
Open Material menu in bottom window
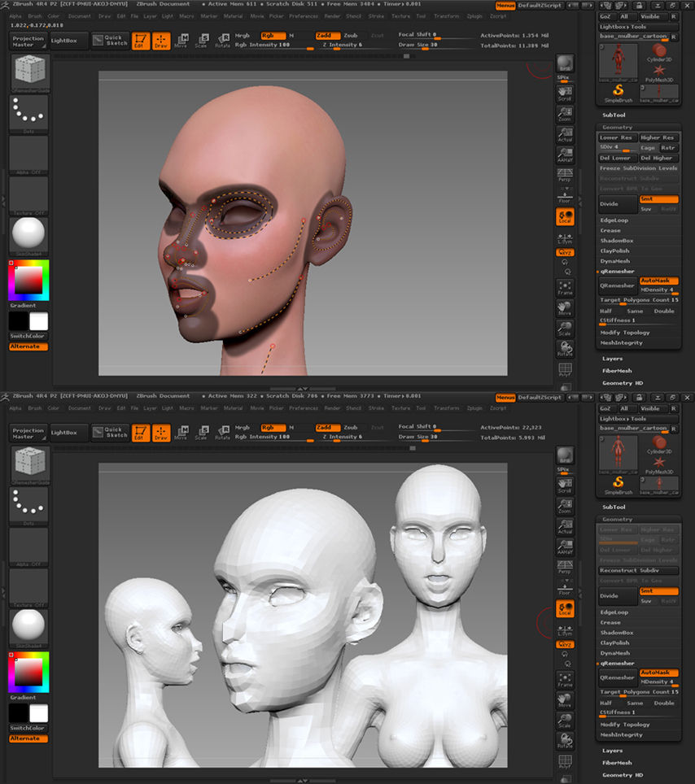click(233, 408)
